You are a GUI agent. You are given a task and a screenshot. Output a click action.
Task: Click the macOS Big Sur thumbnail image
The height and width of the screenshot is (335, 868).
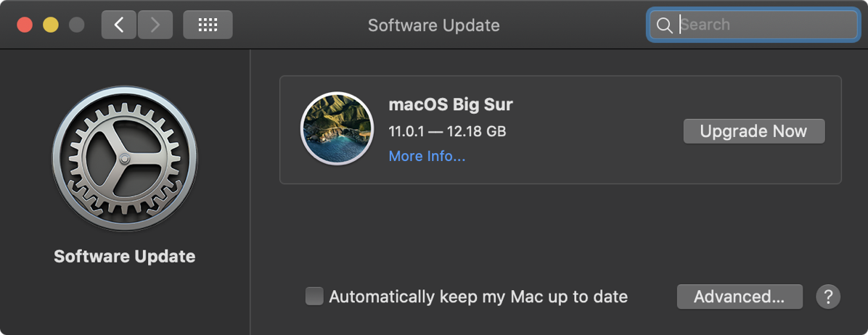(x=337, y=129)
